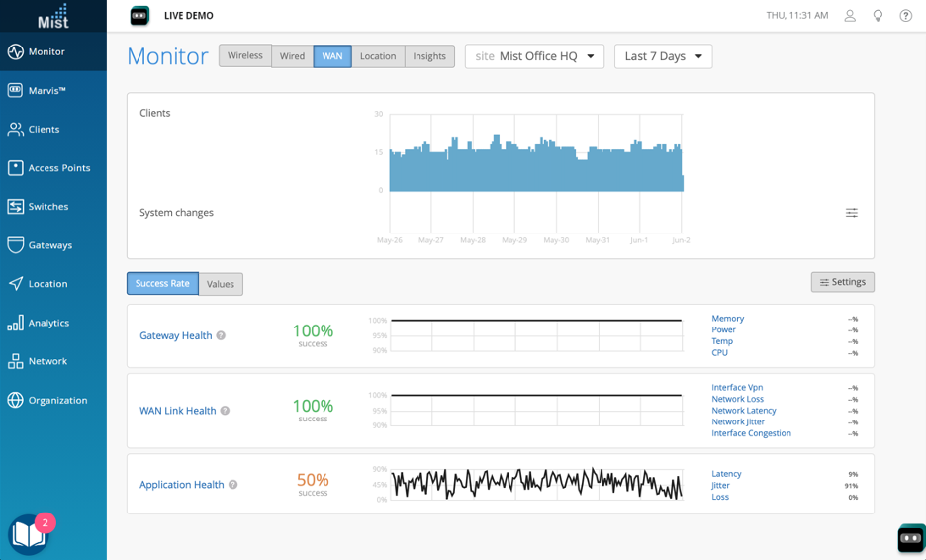Toggle to Success Rate view
926x560 pixels.
tap(162, 284)
